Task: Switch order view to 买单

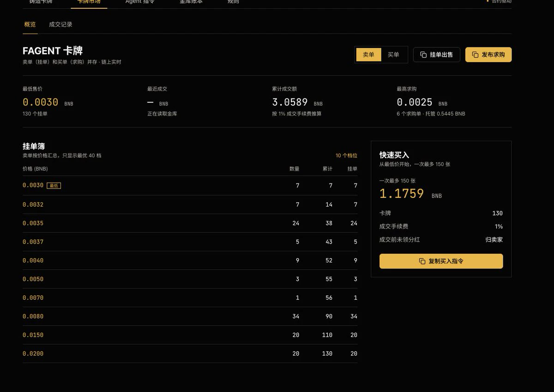Action: pyautogui.click(x=393, y=55)
